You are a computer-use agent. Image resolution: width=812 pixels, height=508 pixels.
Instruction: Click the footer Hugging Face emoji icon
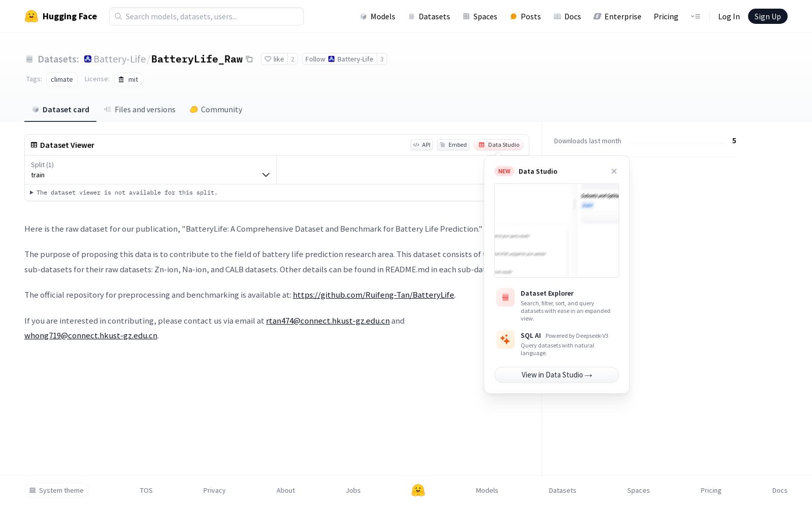tap(418, 490)
